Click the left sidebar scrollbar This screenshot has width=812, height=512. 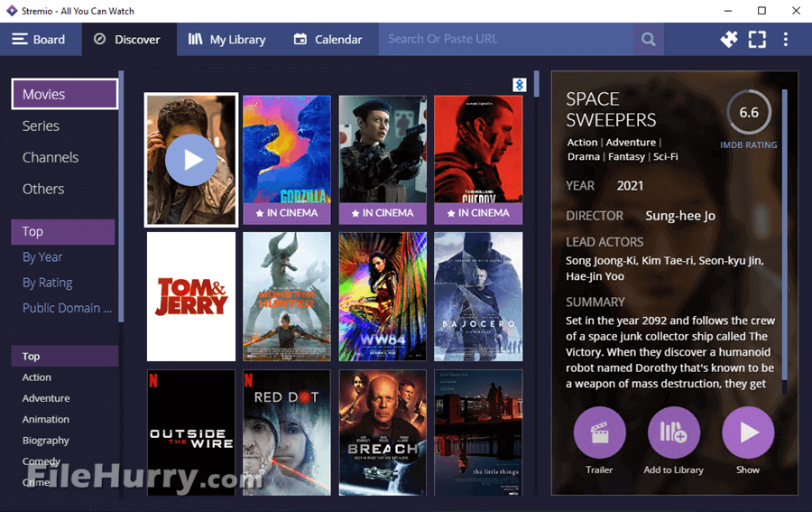[x=121, y=196]
